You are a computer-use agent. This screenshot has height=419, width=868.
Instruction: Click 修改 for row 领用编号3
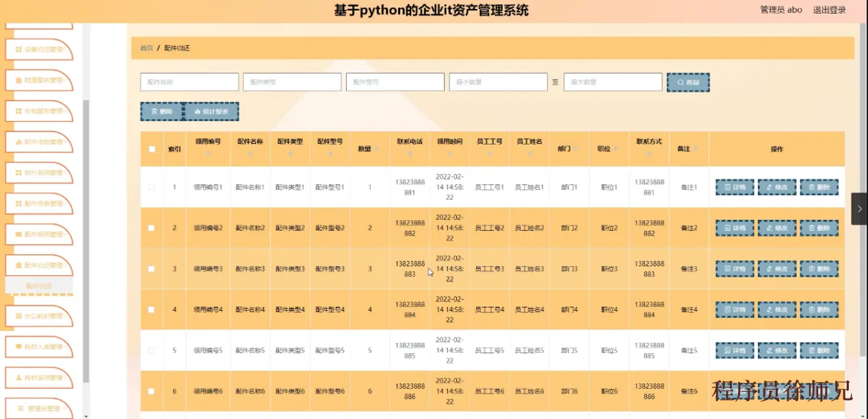777,269
